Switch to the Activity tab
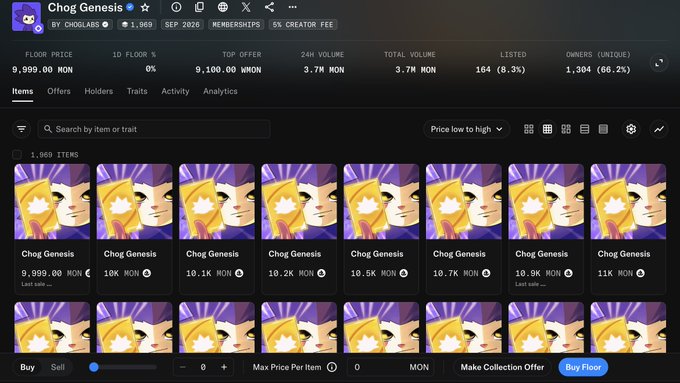680x383 pixels. 175,92
